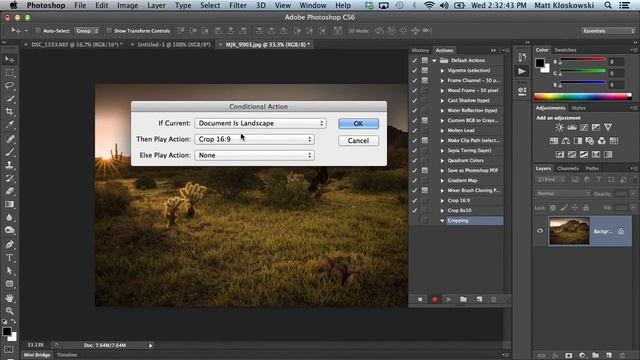
Task: Select the Brush tool
Action: 9,152
